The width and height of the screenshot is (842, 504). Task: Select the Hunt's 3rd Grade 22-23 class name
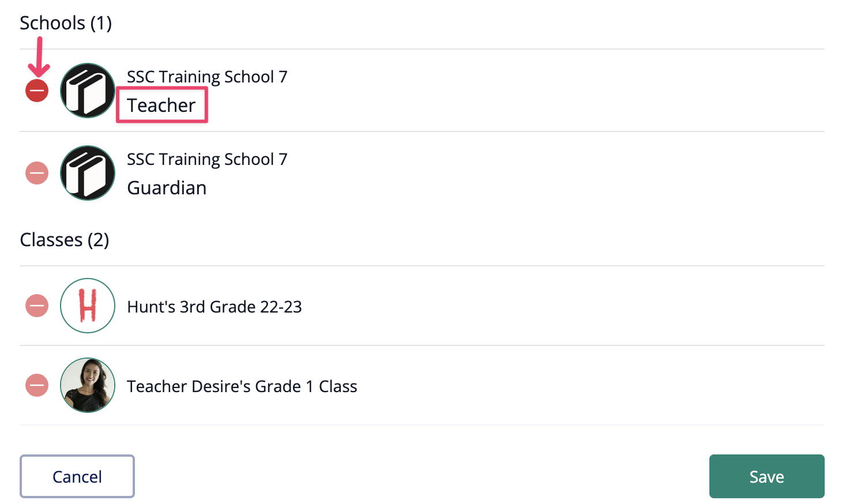coord(215,307)
